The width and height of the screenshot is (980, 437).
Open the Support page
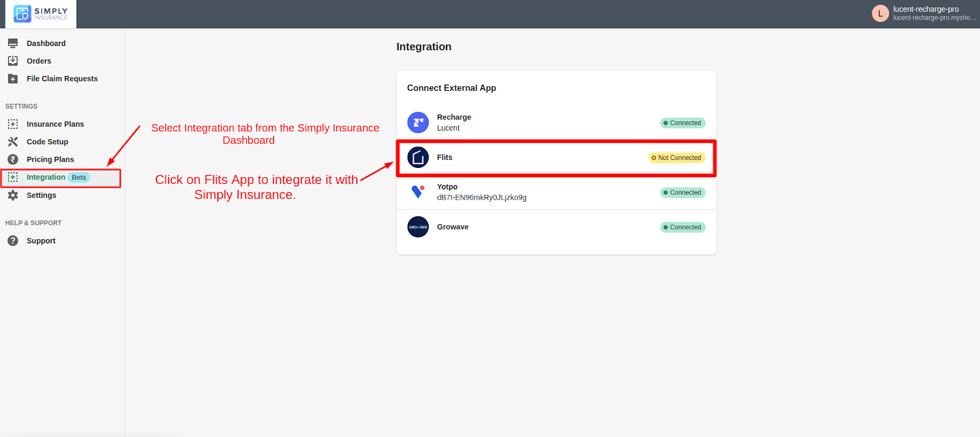tap(41, 241)
